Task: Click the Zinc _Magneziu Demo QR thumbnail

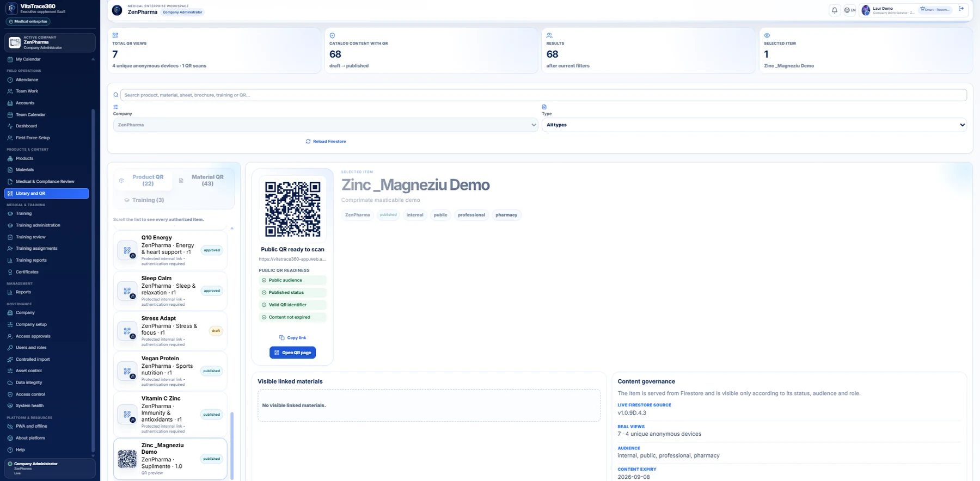Action: (127, 459)
